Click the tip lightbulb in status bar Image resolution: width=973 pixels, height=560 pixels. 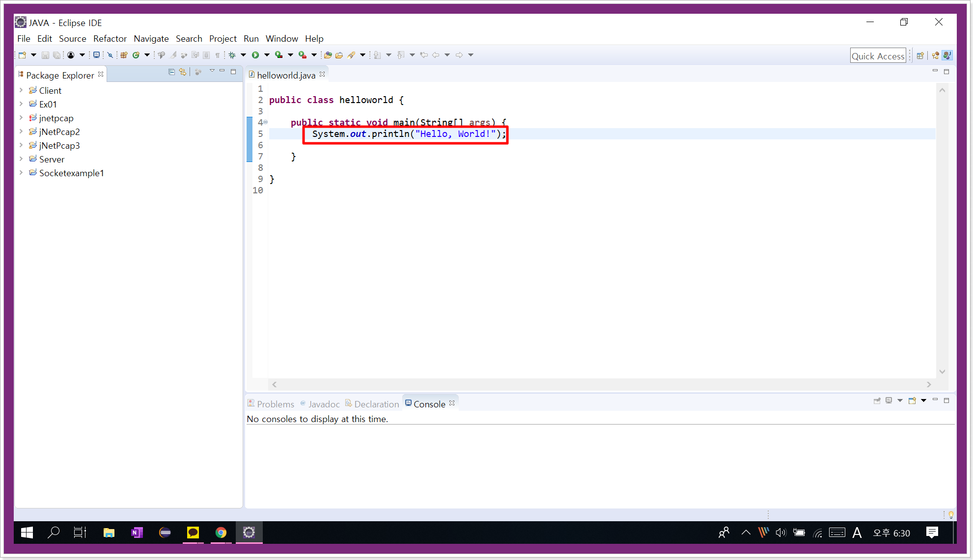[951, 514]
